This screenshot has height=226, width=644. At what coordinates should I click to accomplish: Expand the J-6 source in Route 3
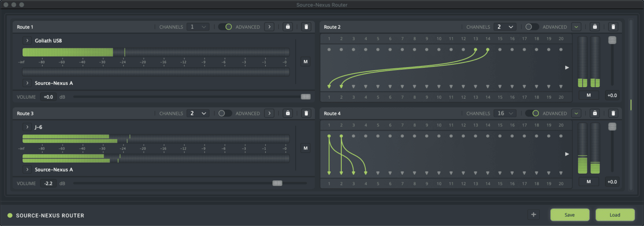(27, 127)
